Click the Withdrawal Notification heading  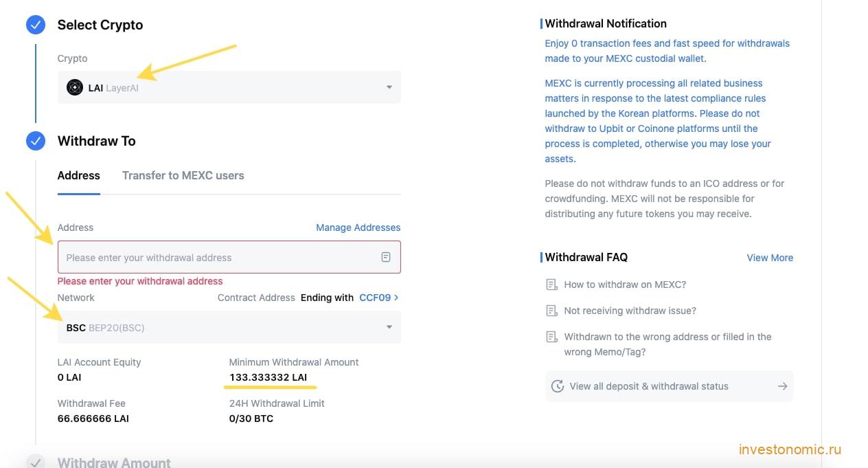coord(606,23)
